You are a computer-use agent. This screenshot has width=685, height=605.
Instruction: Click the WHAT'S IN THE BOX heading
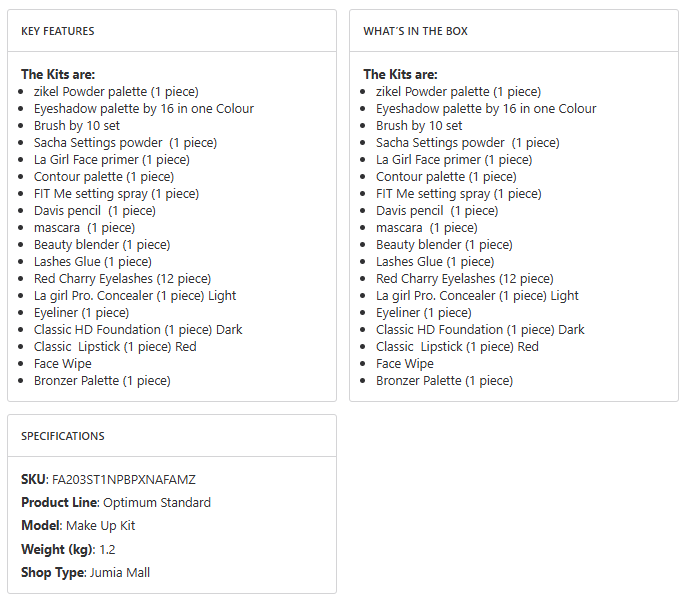(x=415, y=31)
